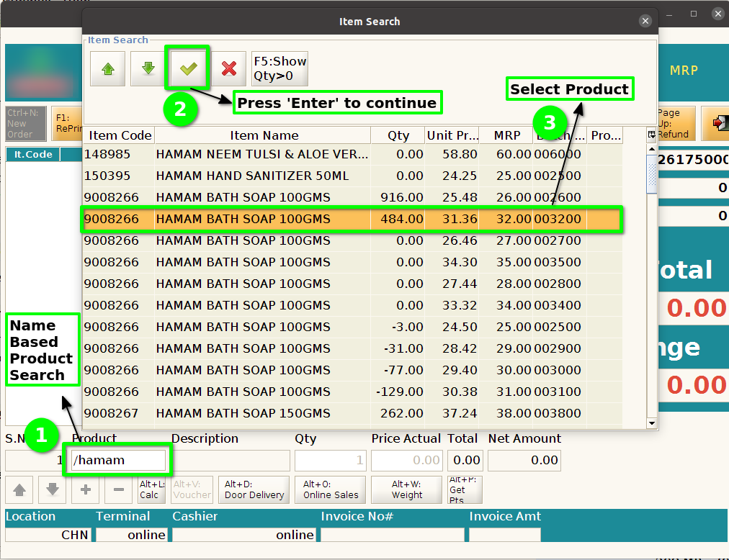Click the Alt+V: Voucher button
Viewport: 729px width, 560px height.
(x=192, y=490)
